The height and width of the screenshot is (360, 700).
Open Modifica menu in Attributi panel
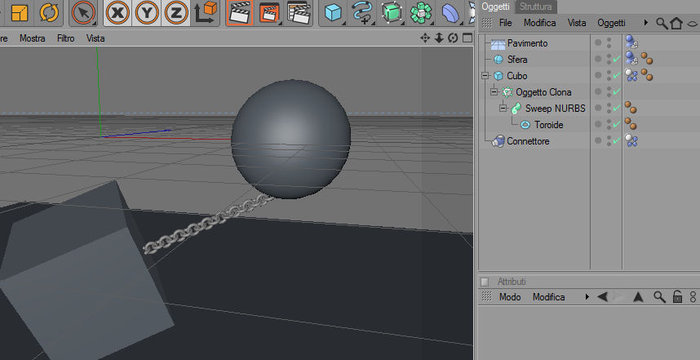[548, 297]
